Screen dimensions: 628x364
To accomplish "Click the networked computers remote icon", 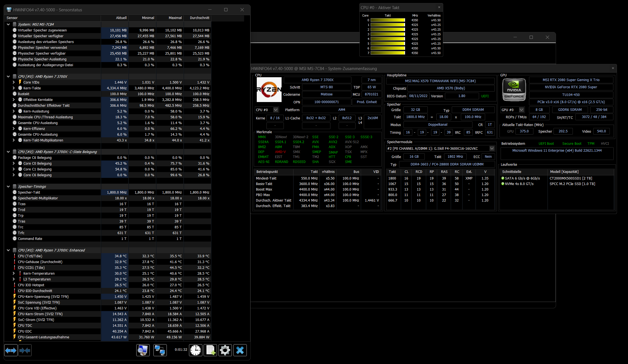I will point(160,350).
